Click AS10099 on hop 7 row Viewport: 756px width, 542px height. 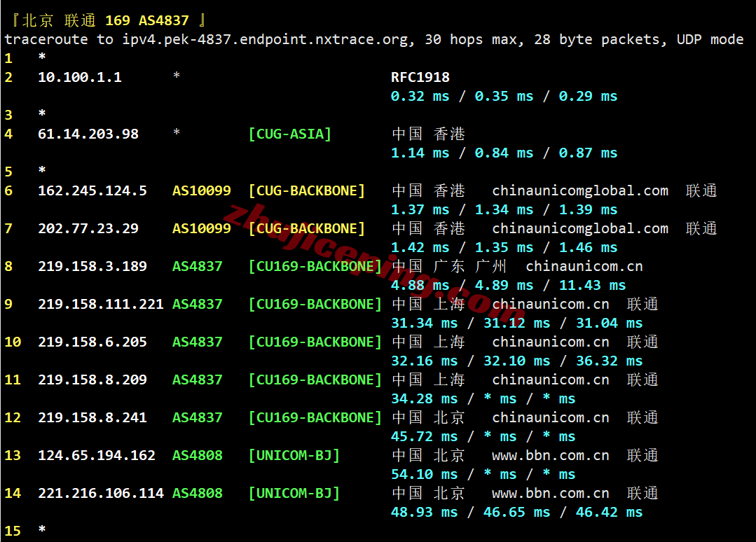point(202,228)
